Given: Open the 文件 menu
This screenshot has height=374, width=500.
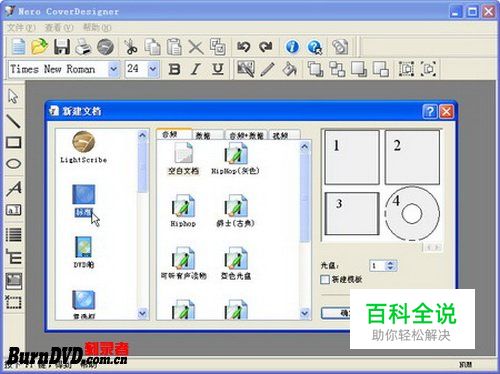Looking at the screenshot, I should pyautogui.click(x=21, y=28).
